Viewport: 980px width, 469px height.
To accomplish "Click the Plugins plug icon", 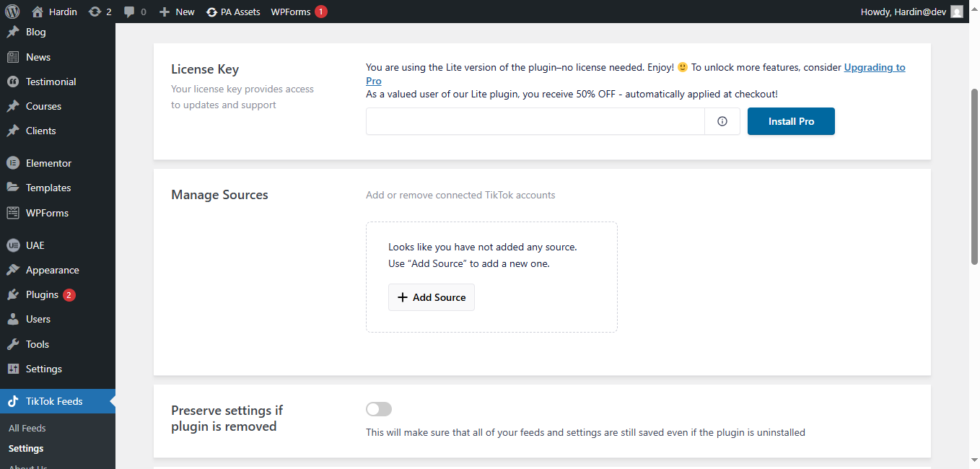I will tap(13, 294).
